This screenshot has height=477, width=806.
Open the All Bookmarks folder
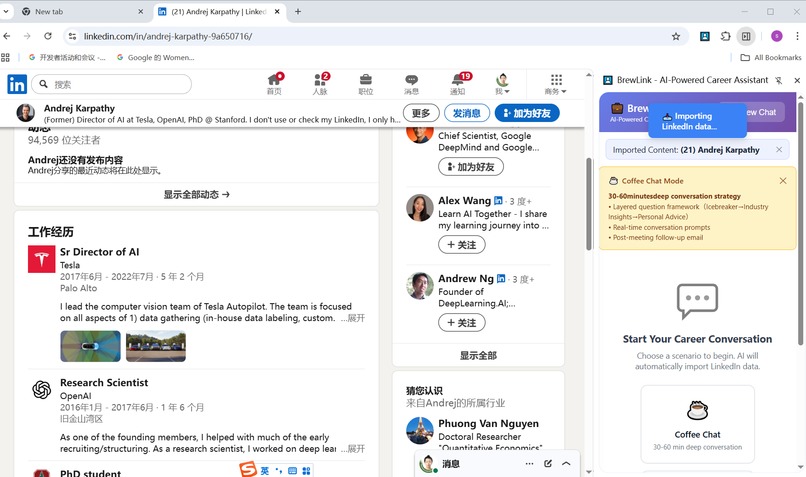click(x=771, y=58)
